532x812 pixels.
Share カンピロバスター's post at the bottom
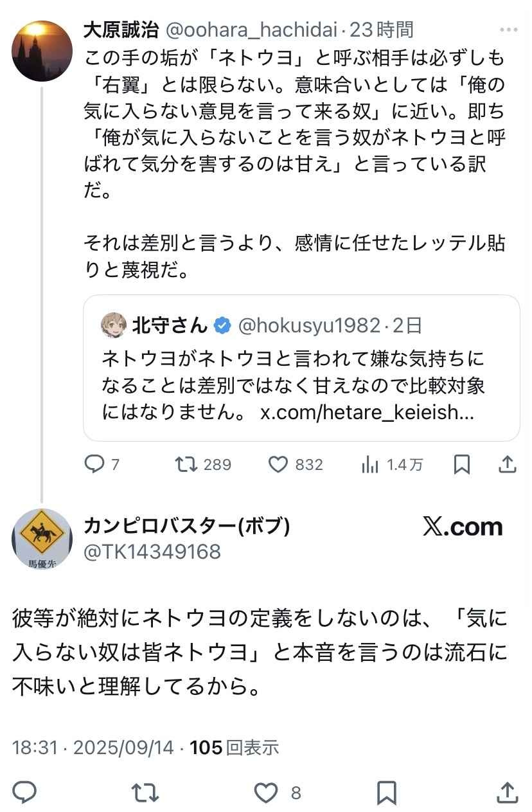click(508, 793)
